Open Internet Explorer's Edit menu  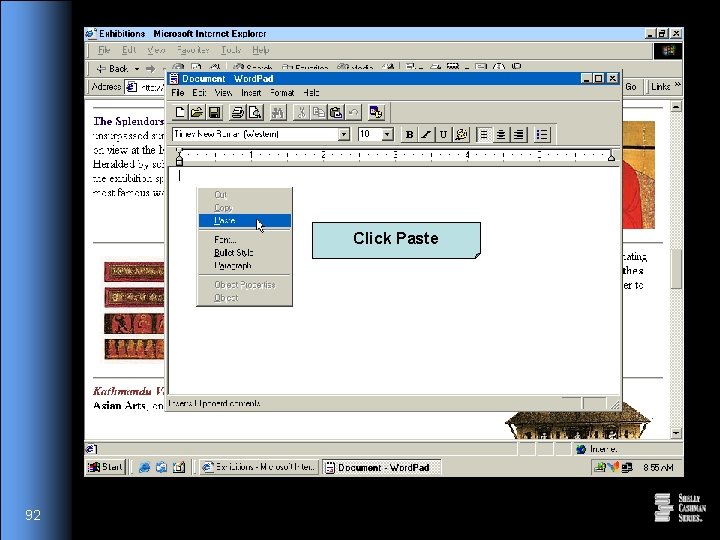coord(129,50)
